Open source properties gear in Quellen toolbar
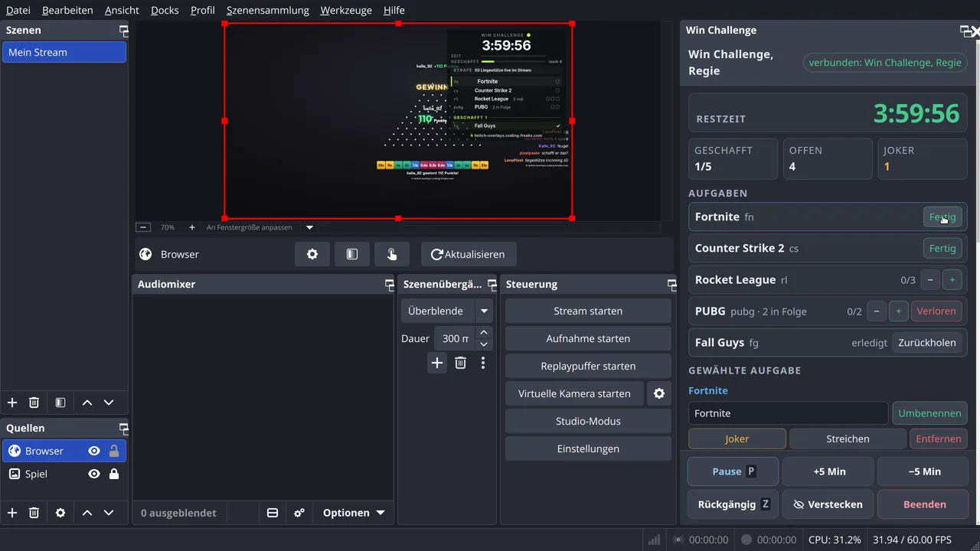The image size is (980, 551). [60, 513]
